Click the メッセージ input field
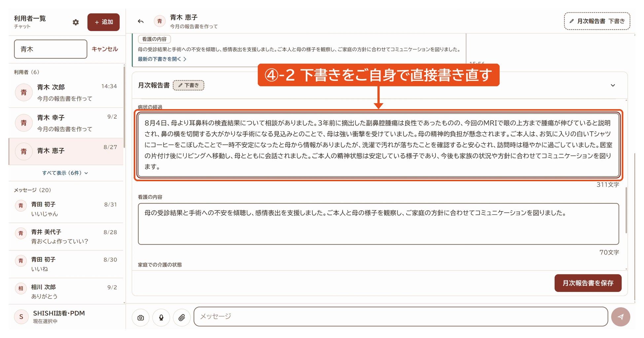The image size is (644, 338). 401,317
